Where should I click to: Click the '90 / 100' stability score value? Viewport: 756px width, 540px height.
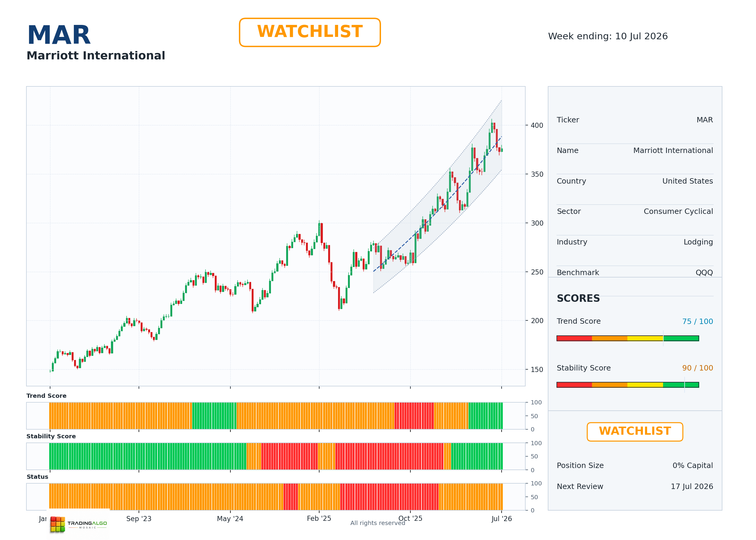pos(697,368)
